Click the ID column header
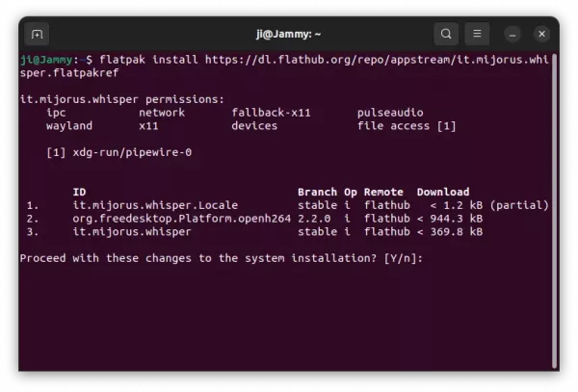 pos(79,193)
